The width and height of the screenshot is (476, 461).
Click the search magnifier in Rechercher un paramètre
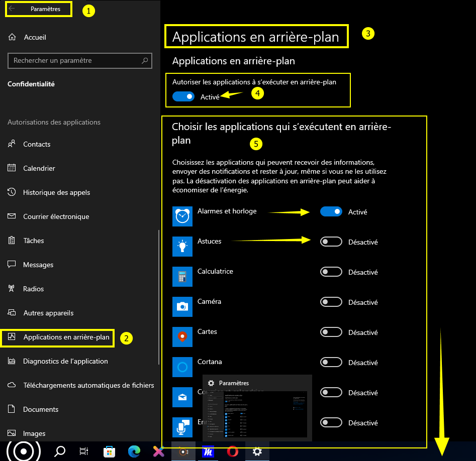tap(145, 60)
